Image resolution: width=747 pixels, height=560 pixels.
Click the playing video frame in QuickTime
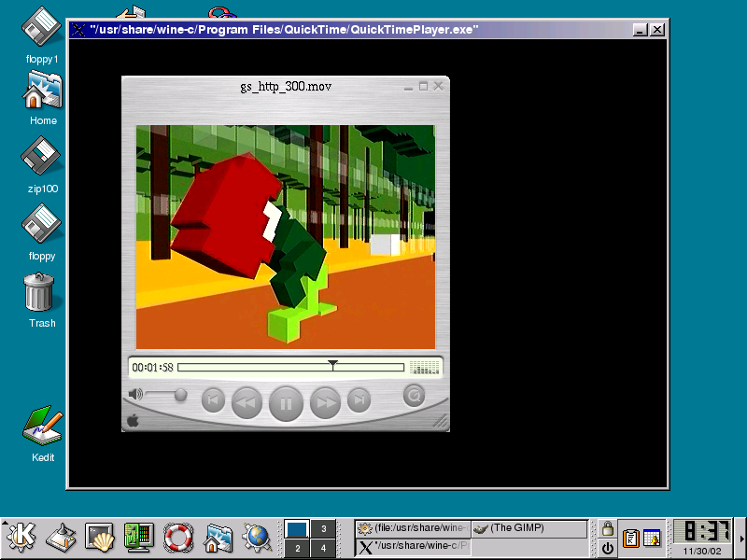pyautogui.click(x=286, y=237)
